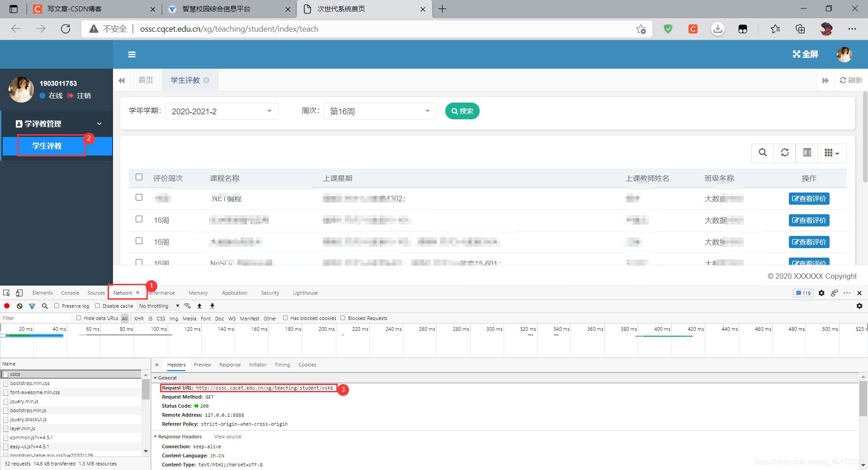Viewport: 868px width, 470px height.
Task: Click the network Filter input field
Action: coord(36,318)
